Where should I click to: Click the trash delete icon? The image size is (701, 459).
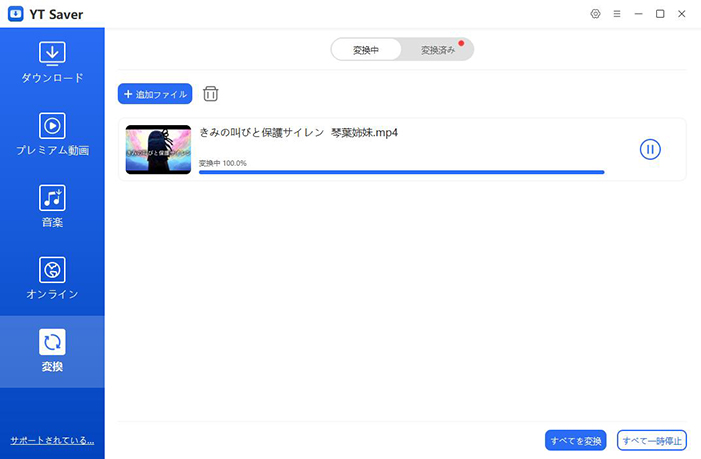211,94
